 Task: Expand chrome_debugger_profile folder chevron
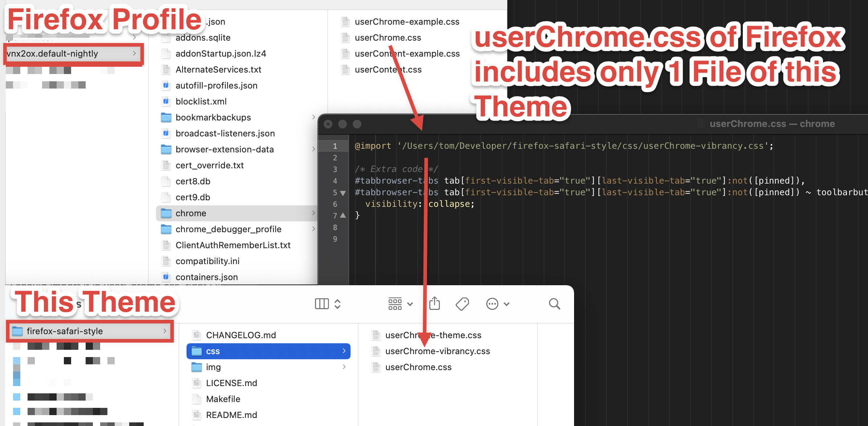(314, 229)
